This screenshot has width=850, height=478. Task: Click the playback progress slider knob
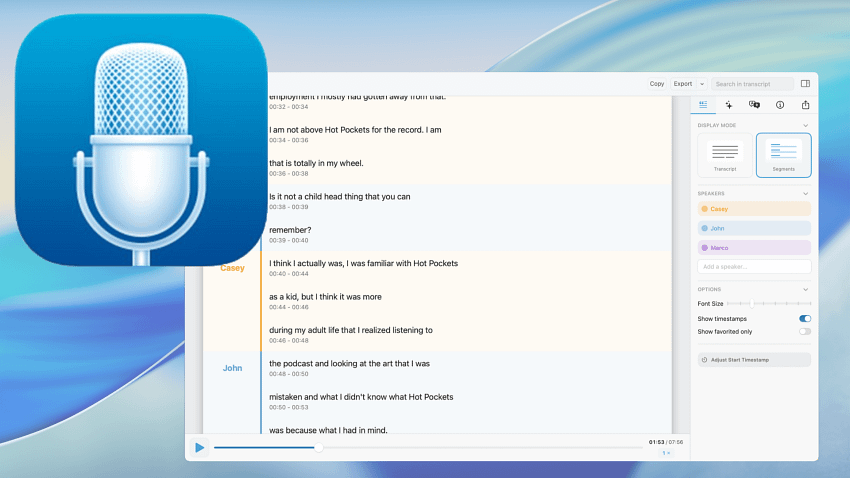pyautogui.click(x=319, y=448)
